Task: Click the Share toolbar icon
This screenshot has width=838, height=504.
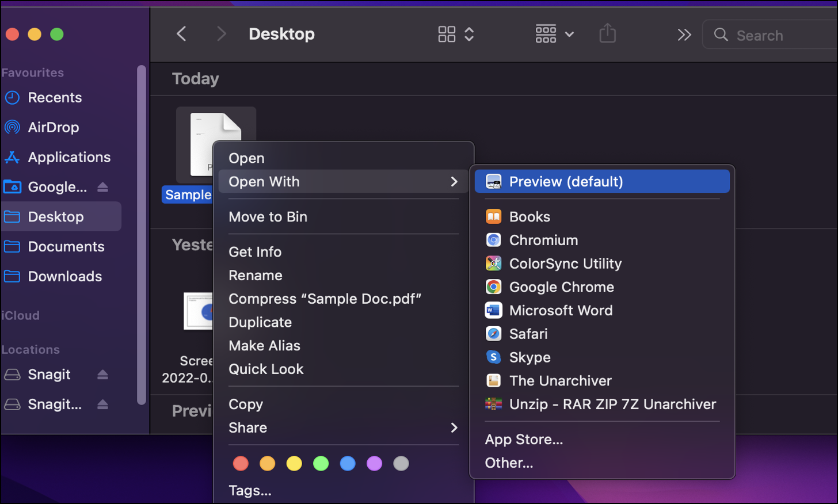Action: [x=607, y=33]
